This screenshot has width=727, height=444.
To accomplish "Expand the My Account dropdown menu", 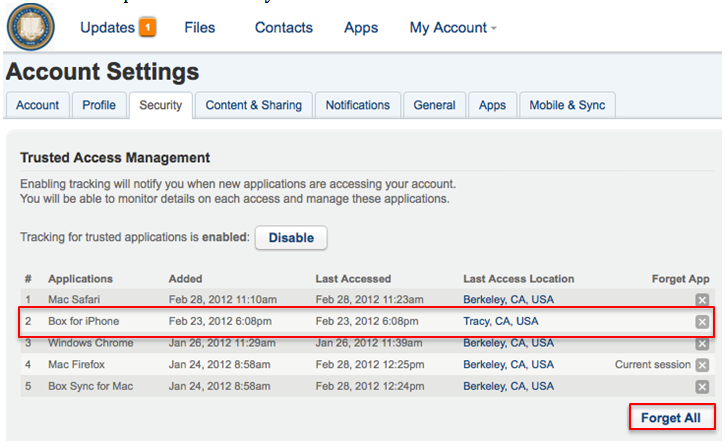I will click(x=453, y=28).
